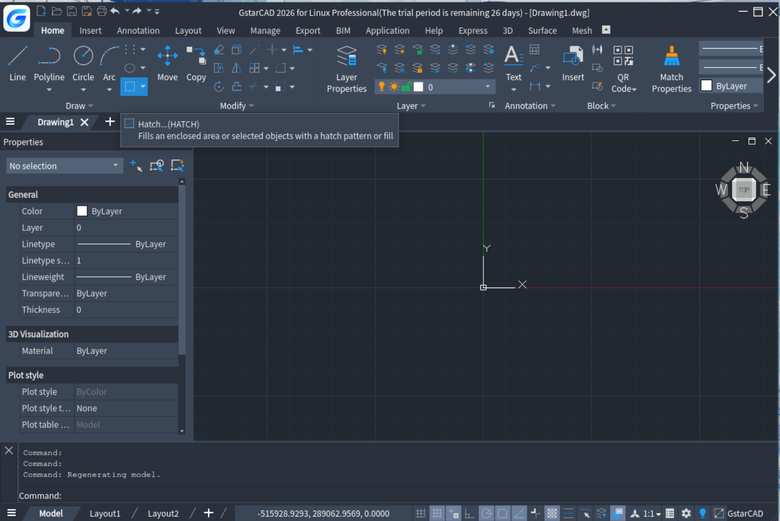Insert a table from Annotation panel
Viewport: 780px width, 521px height.
pyautogui.click(x=534, y=50)
